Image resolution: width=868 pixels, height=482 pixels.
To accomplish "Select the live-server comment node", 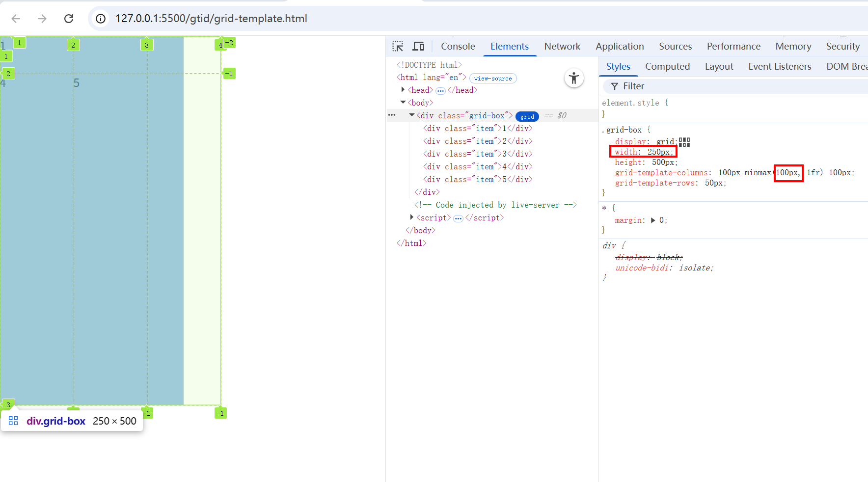I will pos(495,205).
